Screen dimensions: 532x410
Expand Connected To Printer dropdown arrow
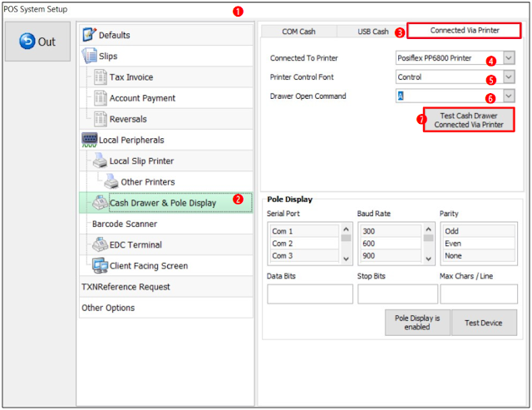509,58
